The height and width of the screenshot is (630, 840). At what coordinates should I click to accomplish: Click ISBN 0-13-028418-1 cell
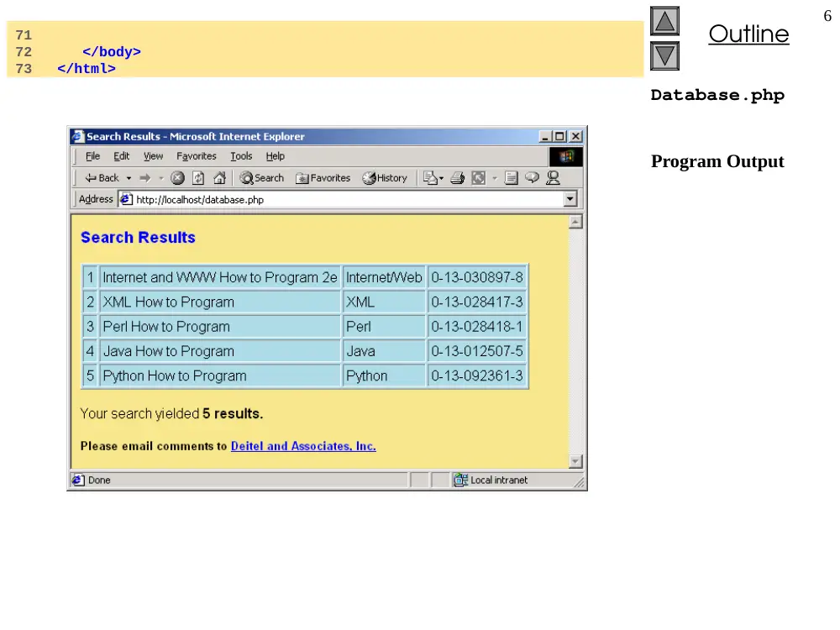(x=477, y=327)
